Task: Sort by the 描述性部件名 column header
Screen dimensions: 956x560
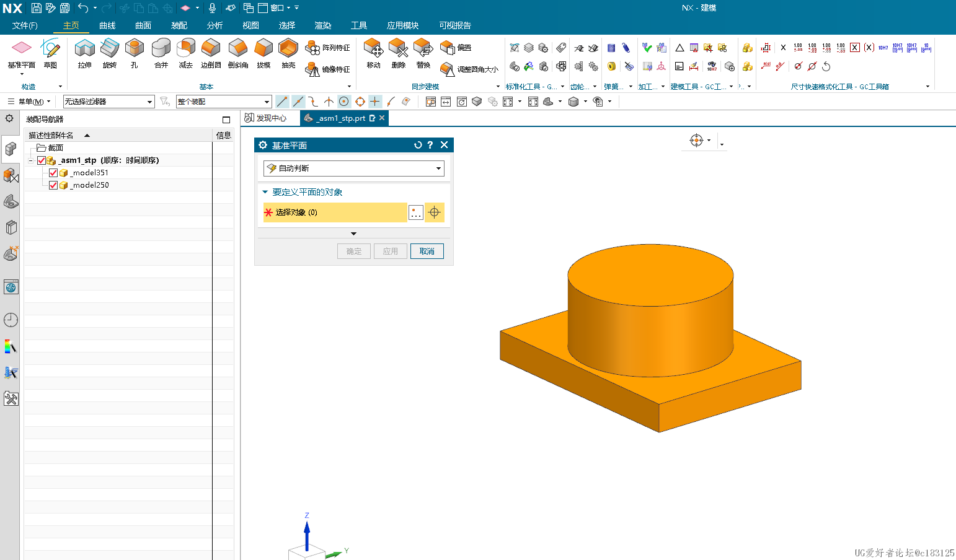Action: pos(118,135)
